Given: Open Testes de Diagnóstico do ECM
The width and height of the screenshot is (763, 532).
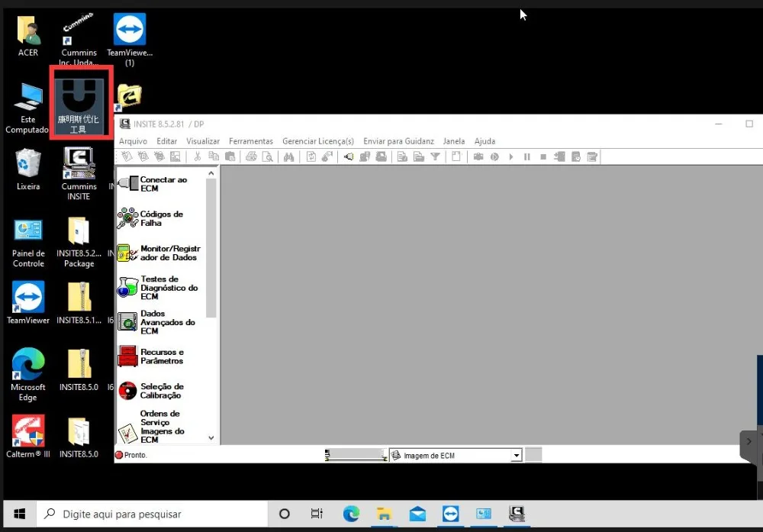Looking at the screenshot, I should click(158, 287).
